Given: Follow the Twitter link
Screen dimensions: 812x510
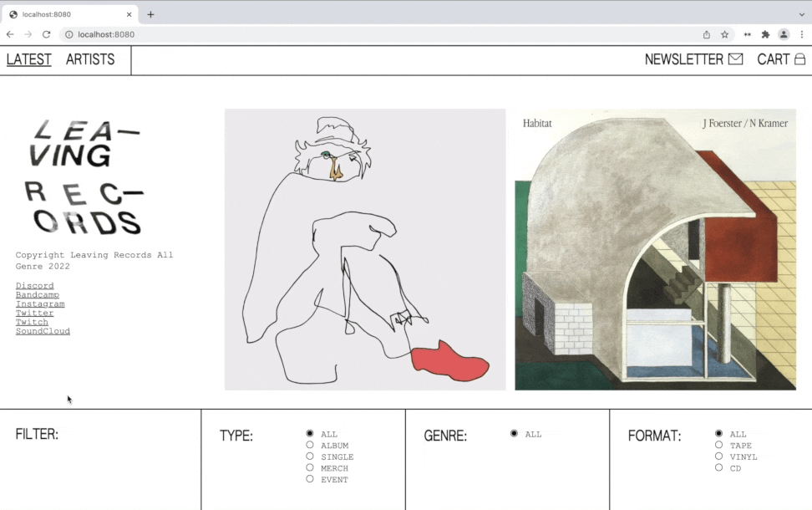Looking at the screenshot, I should click(x=34, y=313).
